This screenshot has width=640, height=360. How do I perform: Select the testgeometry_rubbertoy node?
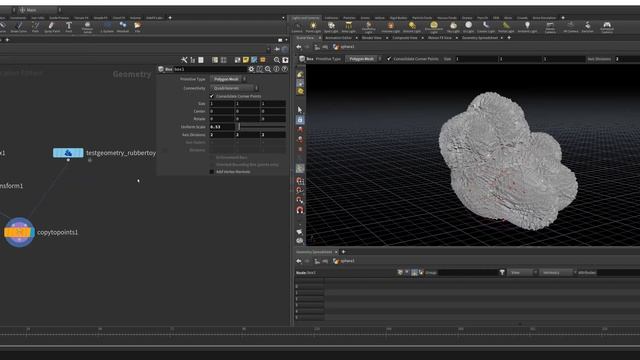(x=68, y=153)
